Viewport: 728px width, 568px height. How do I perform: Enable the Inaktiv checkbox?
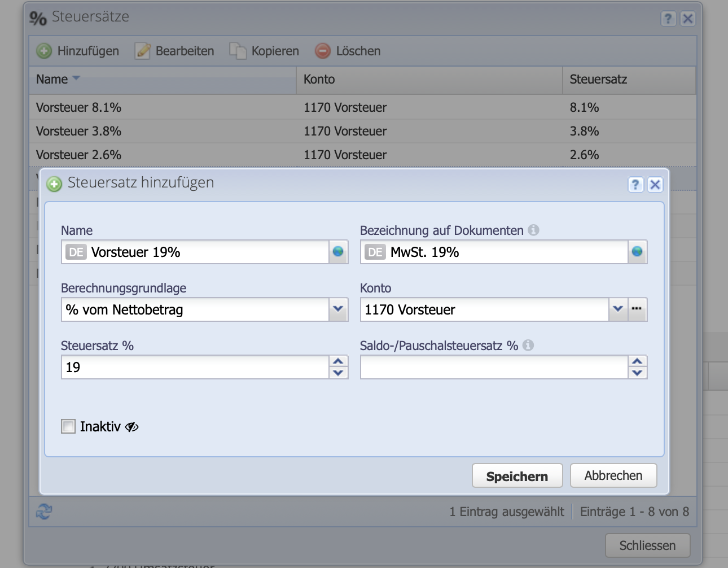(68, 426)
